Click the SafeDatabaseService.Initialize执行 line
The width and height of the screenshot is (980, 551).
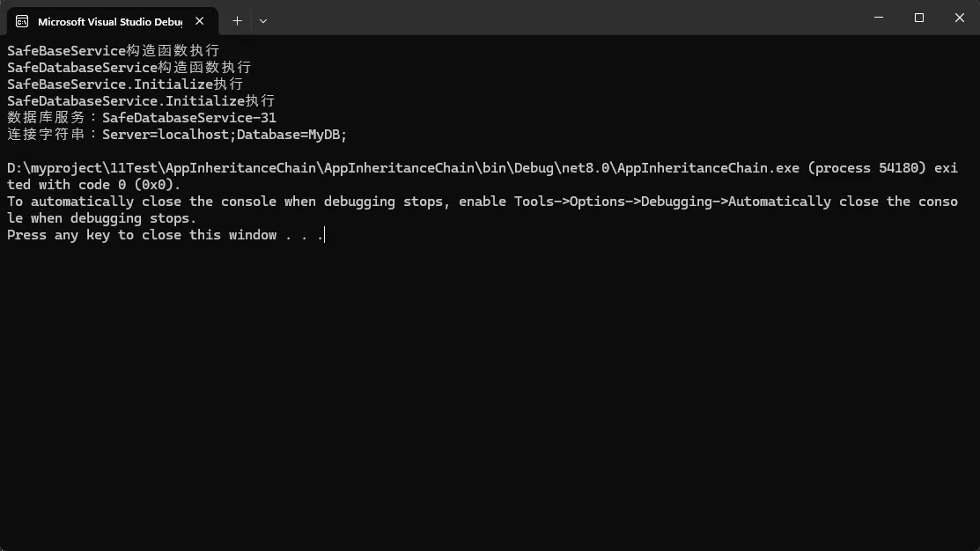141,101
